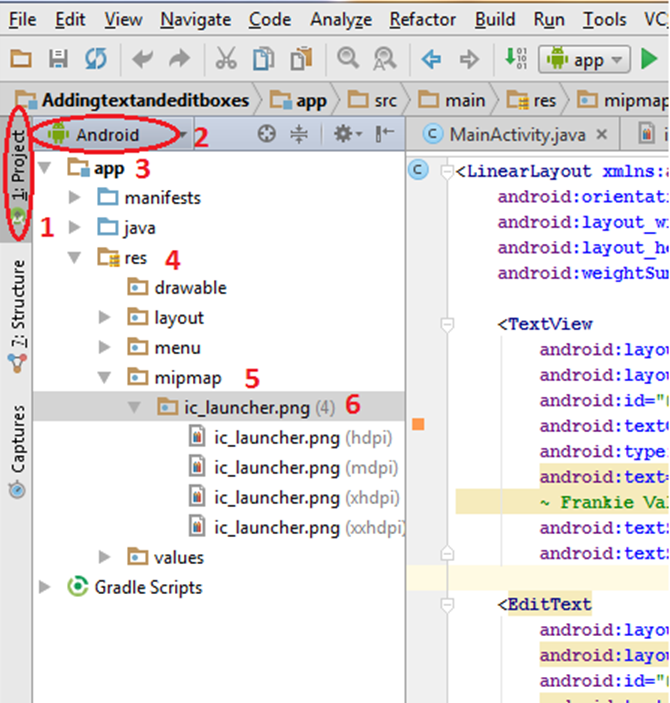Toggle the Captures side tool window
This screenshot has height=703, width=670.
(17, 451)
